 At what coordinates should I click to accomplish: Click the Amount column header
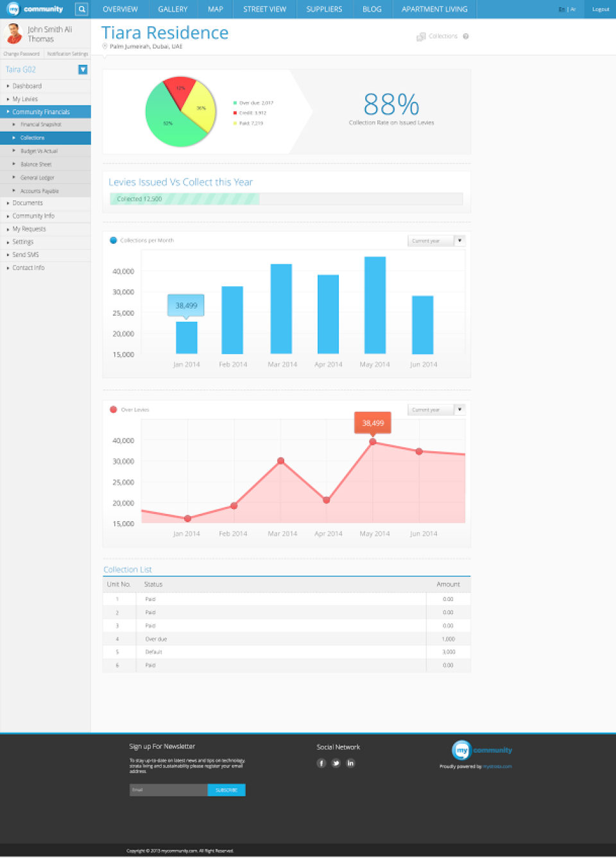pos(448,585)
